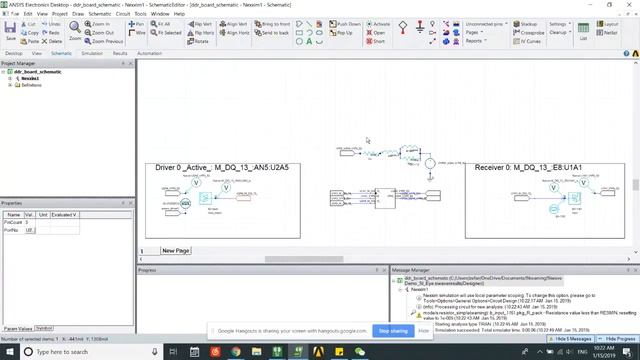This screenshot has width=640, height=360.
Task: Save the schematic with the Save icon
Action: coord(10,31)
